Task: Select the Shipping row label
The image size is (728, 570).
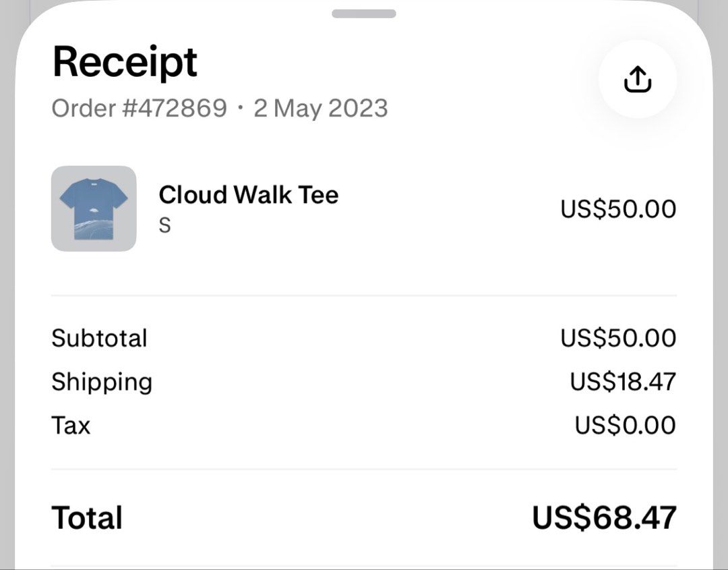Action: coord(102,382)
